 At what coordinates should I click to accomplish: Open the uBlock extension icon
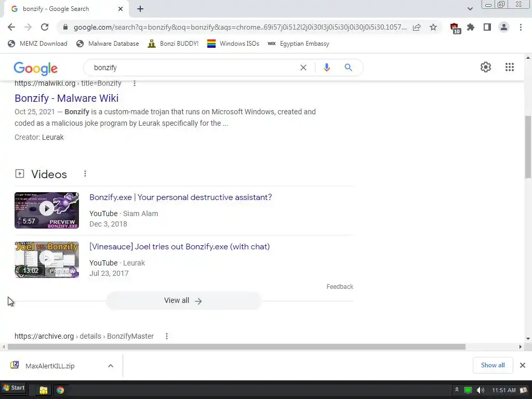tap(455, 28)
